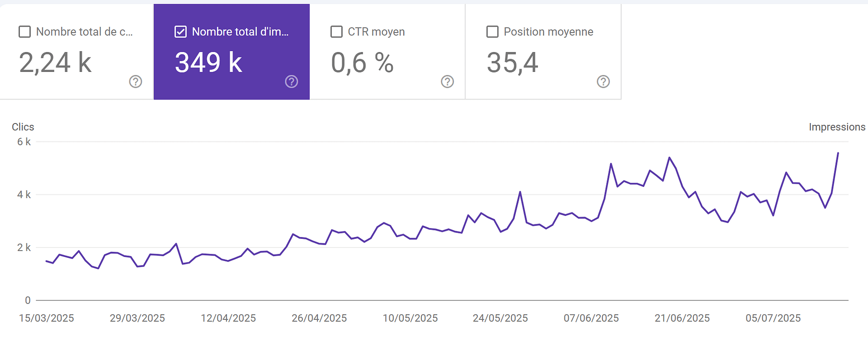Tick the Position moyenne checkbox
Screen dimensions: 868x342
click(x=492, y=32)
